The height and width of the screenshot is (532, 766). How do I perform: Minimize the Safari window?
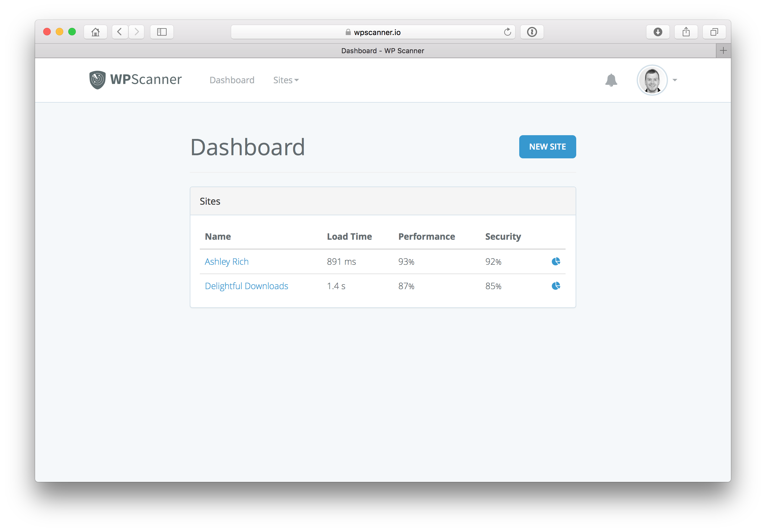pos(60,32)
